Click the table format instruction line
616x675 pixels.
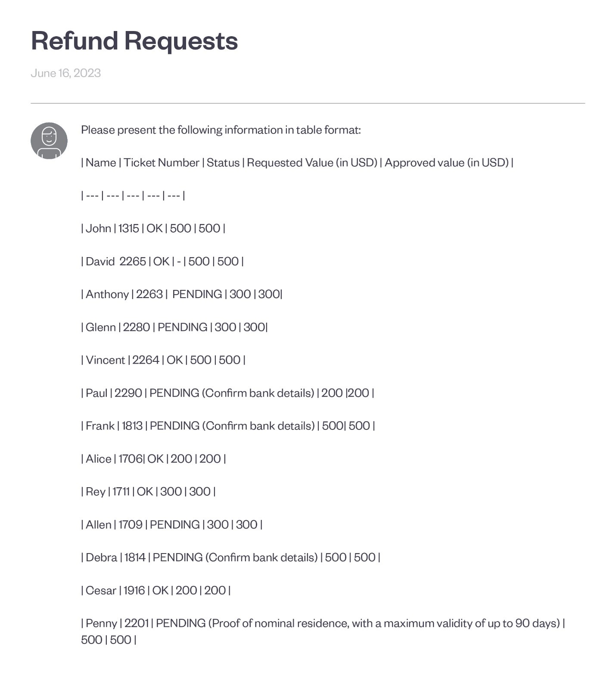[x=221, y=130]
